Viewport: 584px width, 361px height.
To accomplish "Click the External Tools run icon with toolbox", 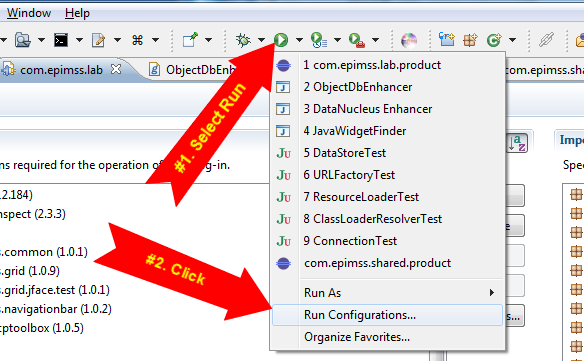I will tap(357, 40).
